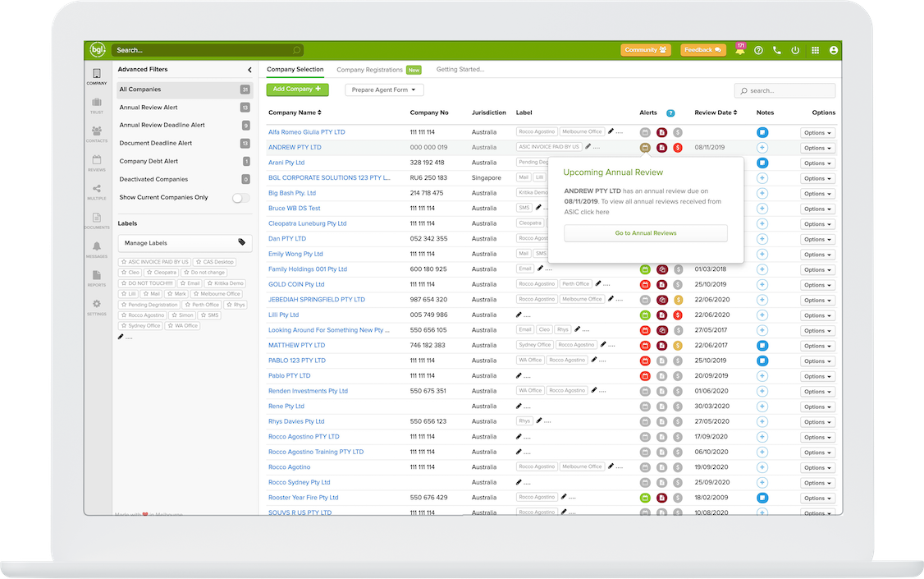The width and height of the screenshot is (924, 579).
Task: Click the Go to Annual Reviews button
Action: [646, 233]
